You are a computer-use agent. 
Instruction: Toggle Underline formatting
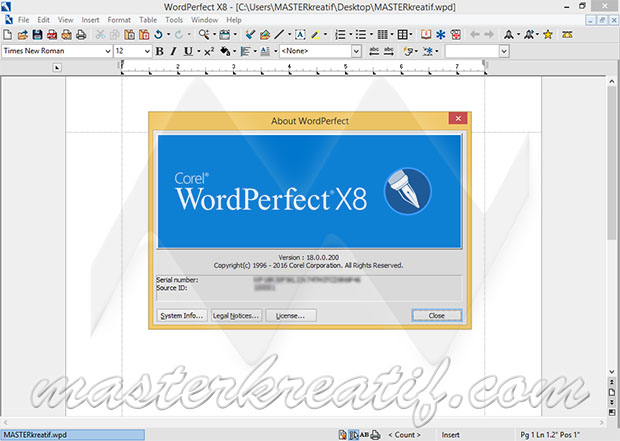coord(188,51)
